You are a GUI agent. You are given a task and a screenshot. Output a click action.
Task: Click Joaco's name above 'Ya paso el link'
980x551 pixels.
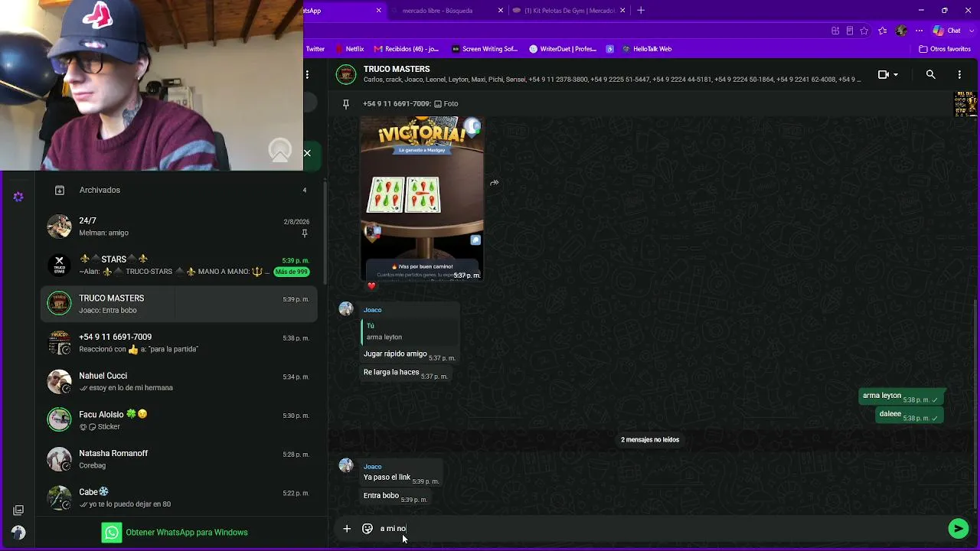(373, 467)
